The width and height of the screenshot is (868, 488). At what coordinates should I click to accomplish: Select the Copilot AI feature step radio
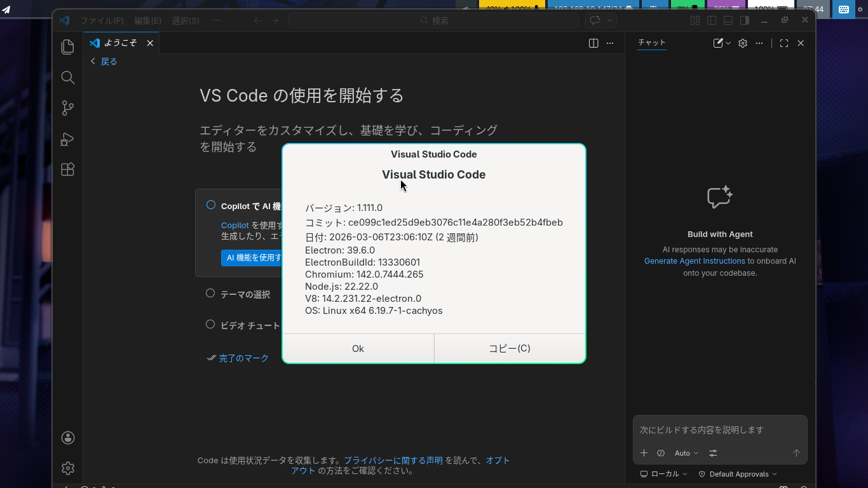211,205
